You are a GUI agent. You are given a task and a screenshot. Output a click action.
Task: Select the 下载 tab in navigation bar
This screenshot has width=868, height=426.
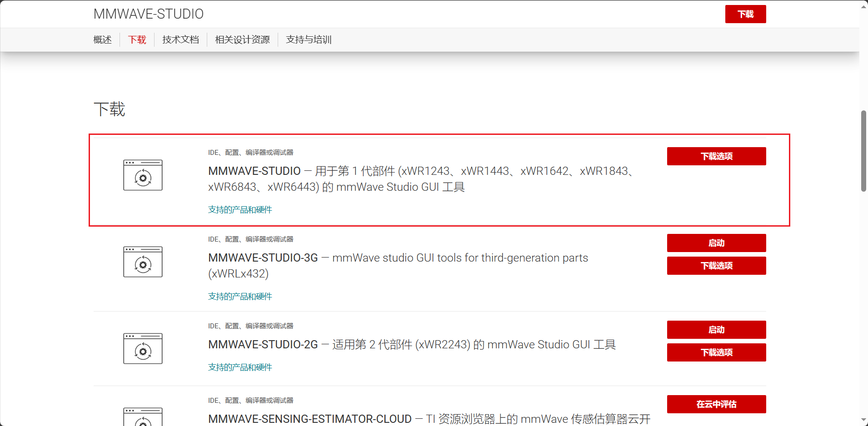137,40
